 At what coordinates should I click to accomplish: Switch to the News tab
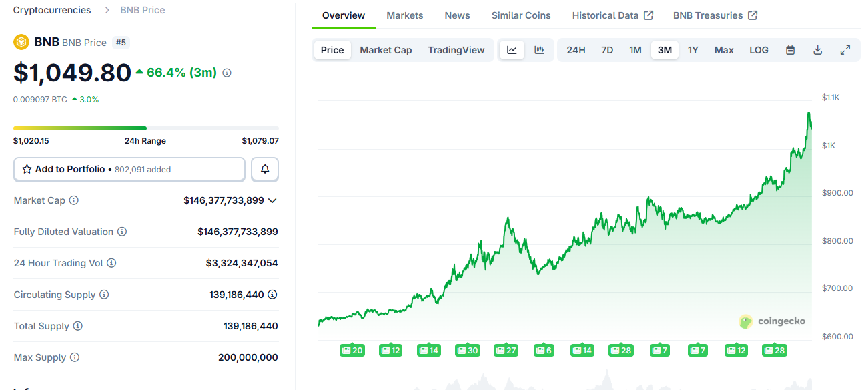click(458, 15)
